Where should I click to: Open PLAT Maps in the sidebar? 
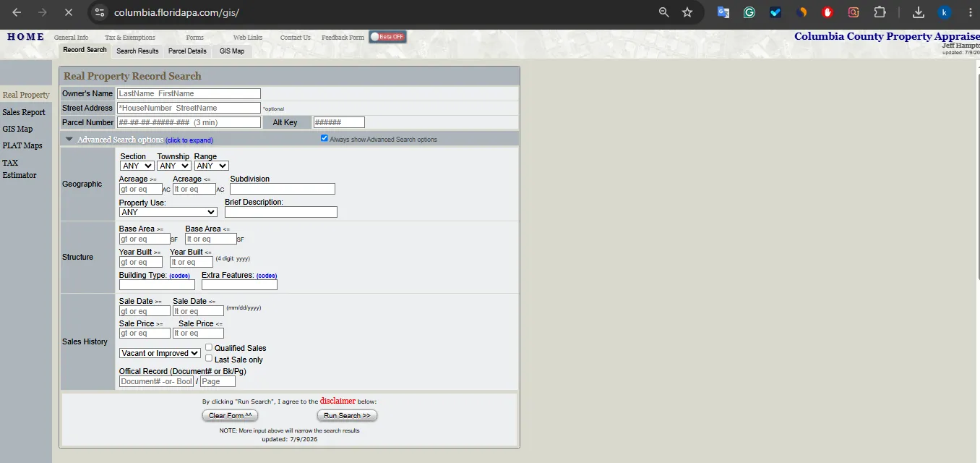coord(22,145)
